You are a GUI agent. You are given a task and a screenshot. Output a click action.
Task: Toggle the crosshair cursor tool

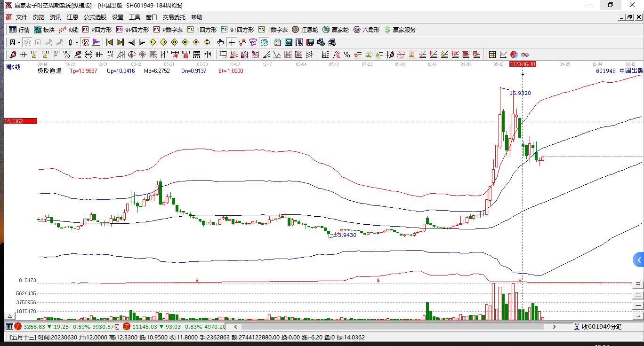pos(232,42)
